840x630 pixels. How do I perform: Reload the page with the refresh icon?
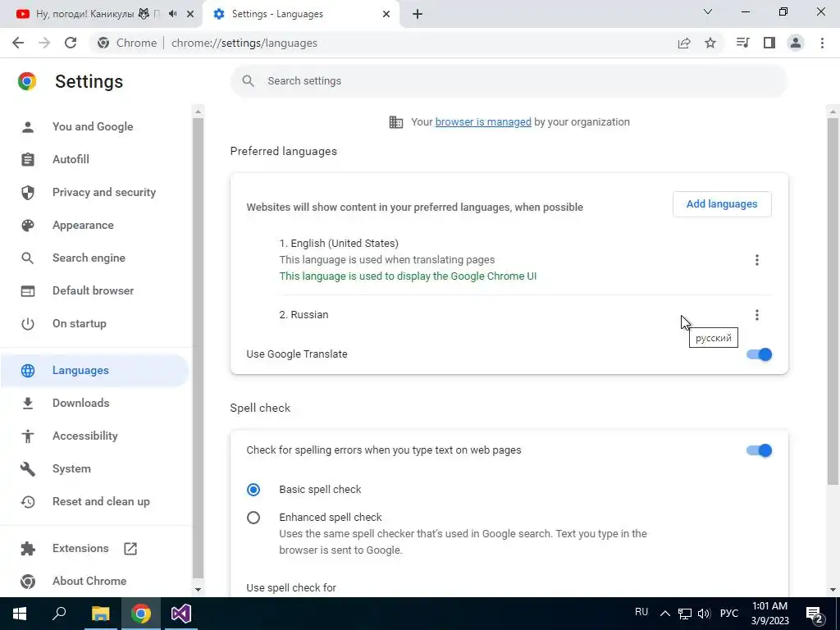click(x=71, y=43)
